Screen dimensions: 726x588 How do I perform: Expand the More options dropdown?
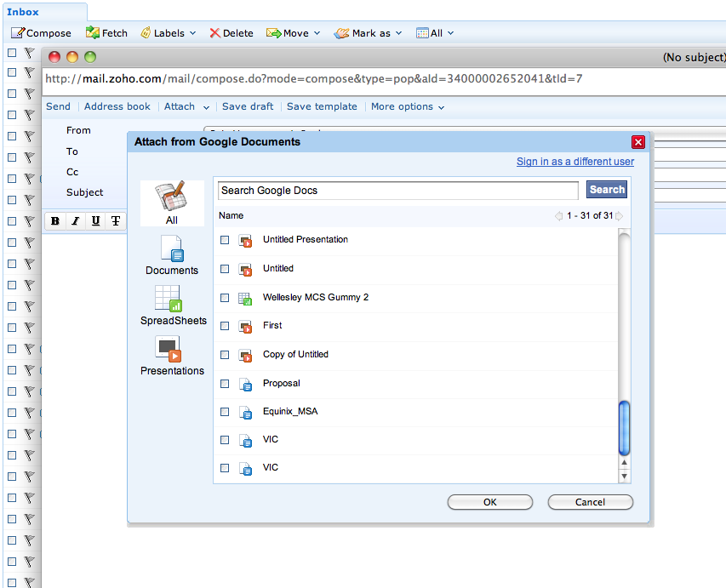408,106
